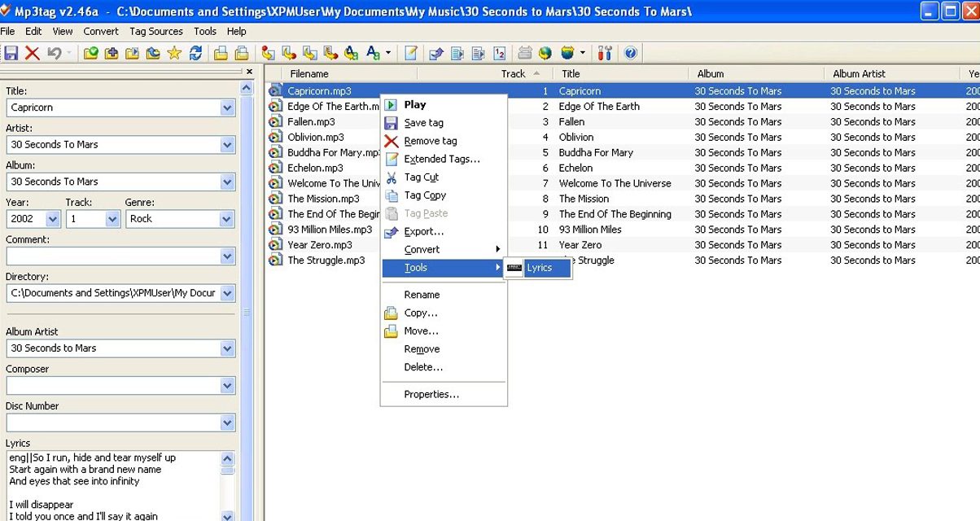Choose Remove tag from the context menu
The width and height of the screenshot is (980, 521).
(x=444, y=141)
